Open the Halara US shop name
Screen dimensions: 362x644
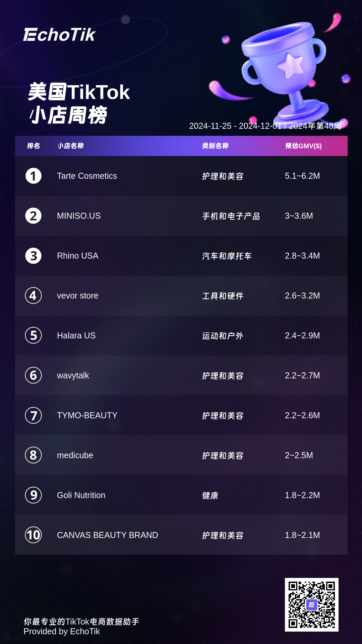point(76,335)
